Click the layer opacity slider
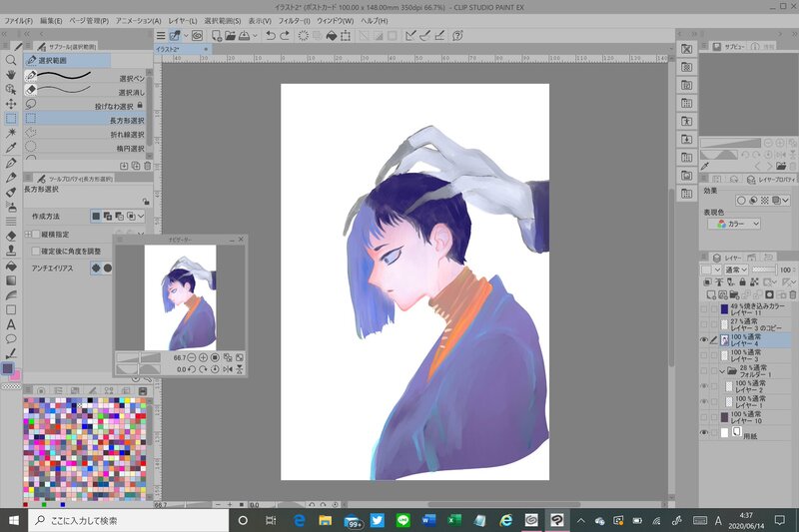Screen dimensions: 799x532 pos(764,269)
